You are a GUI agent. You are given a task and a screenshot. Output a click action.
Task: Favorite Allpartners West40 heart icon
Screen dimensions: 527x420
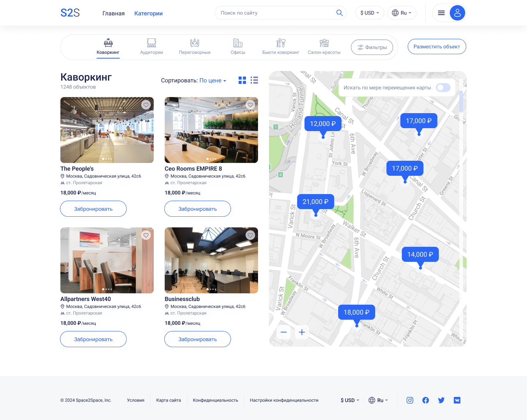pyautogui.click(x=146, y=235)
